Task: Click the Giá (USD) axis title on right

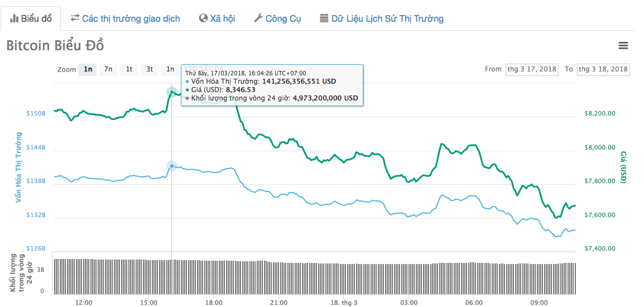Action: click(623, 167)
